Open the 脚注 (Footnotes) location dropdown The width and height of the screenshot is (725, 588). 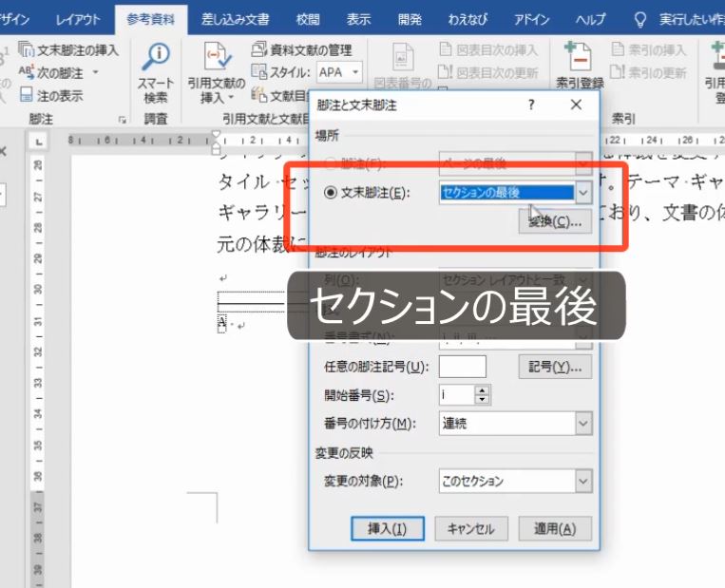coord(583,163)
